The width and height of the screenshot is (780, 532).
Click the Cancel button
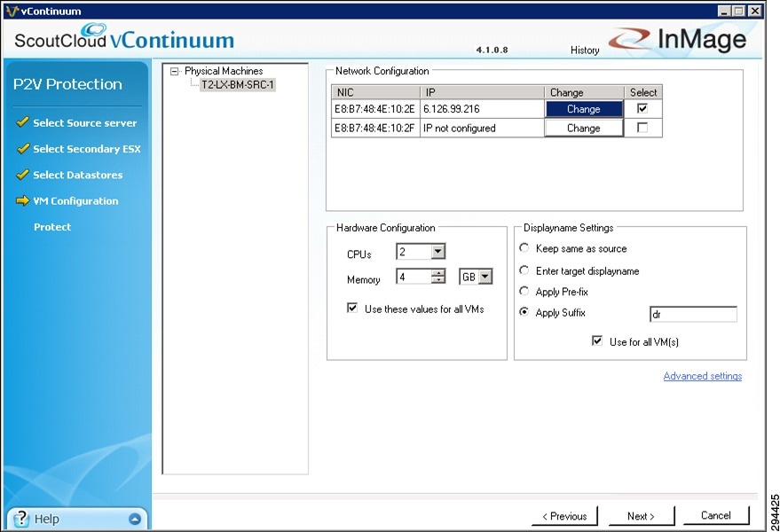pos(716,515)
